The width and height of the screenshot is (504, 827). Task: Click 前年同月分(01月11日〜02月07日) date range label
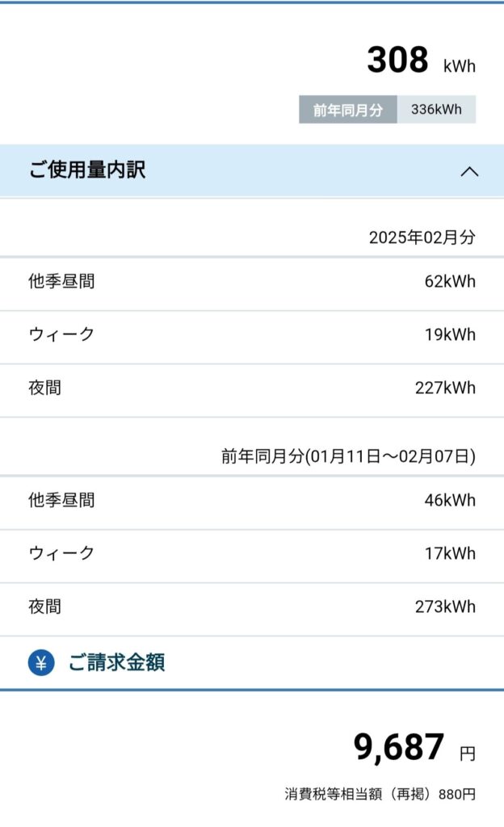coord(348,456)
